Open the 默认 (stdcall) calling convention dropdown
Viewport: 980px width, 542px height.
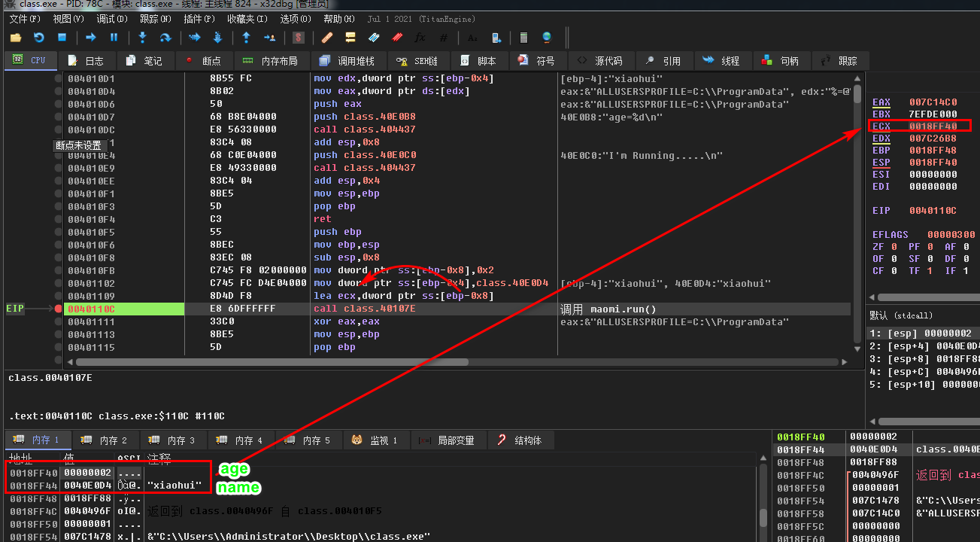[x=924, y=315]
